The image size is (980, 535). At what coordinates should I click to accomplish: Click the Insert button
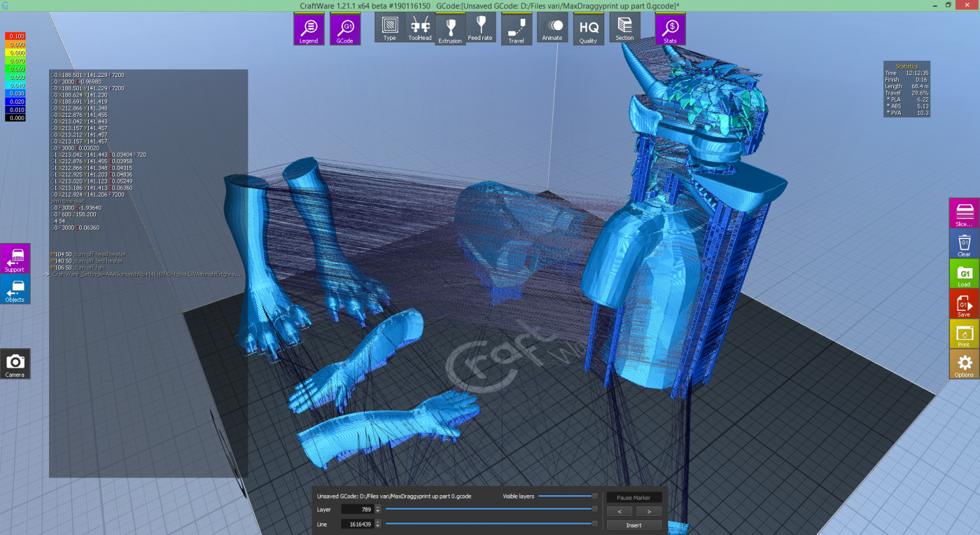point(634,525)
